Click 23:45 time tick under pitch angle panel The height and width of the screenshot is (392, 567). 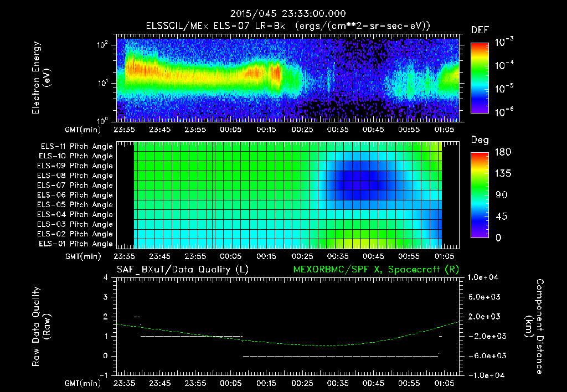160,256
